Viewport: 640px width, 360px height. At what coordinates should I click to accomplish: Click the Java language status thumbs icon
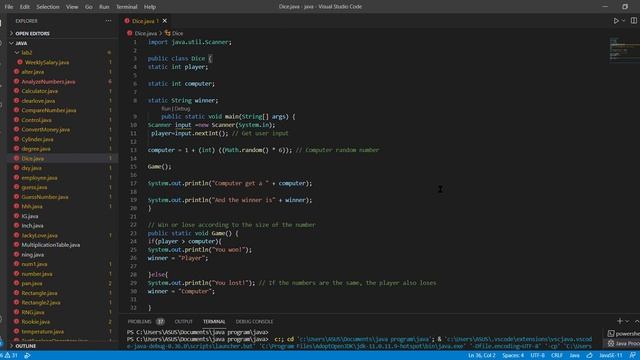pos(589,356)
